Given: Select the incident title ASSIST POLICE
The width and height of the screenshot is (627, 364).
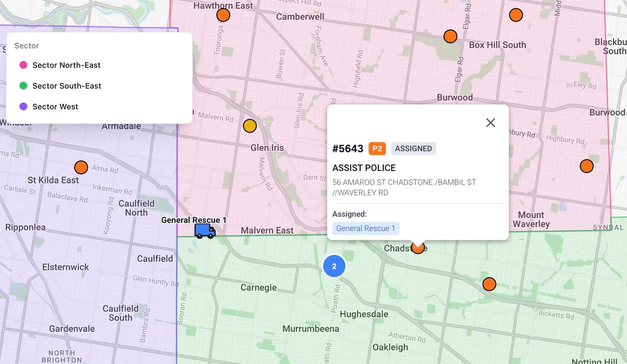Looking at the screenshot, I should [x=364, y=168].
